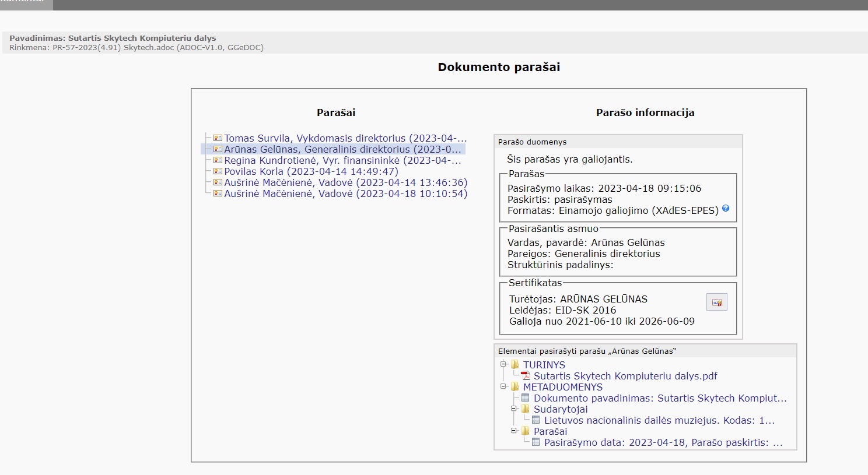Click the Pasirašymo data 2023-04-18 entry
Viewport: 868px width, 475px height.
pos(663,442)
